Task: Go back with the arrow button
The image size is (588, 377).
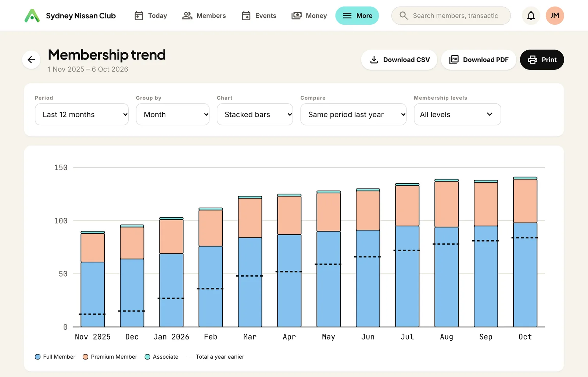Action: (x=31, y=60)
